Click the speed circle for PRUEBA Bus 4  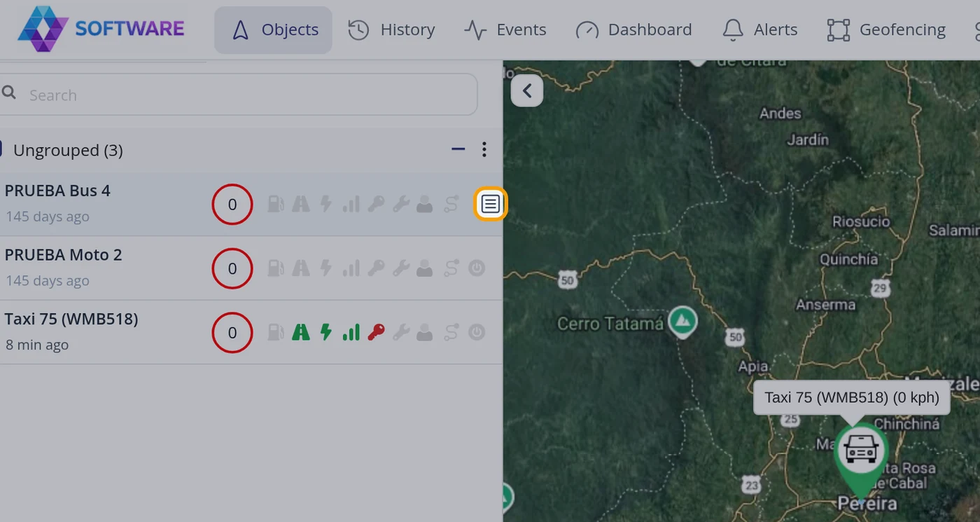(x=232, y=205)
